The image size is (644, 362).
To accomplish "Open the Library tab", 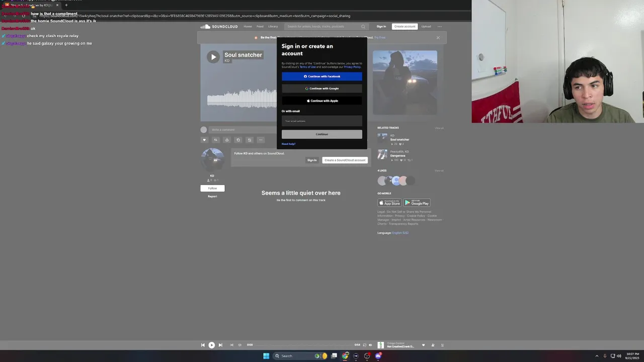I will pyautogui.click(x=273, y=27).
